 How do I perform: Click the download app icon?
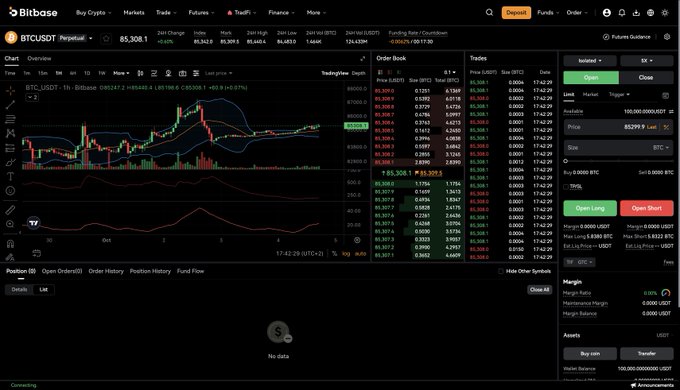[636, 13]
